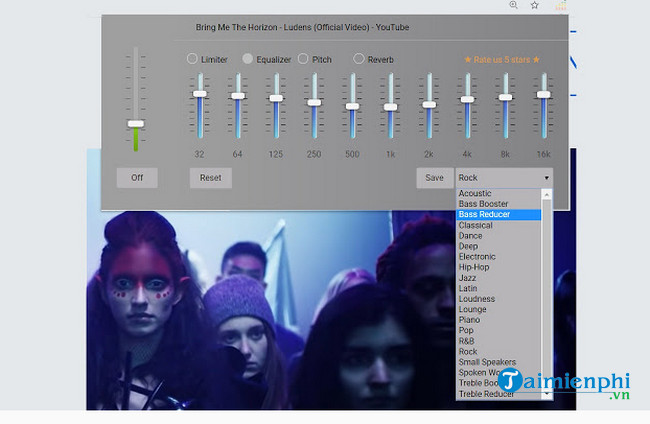Open the Rate us 5 stars link
Viewport: 650px width, 424px height.
pos(502,60)
